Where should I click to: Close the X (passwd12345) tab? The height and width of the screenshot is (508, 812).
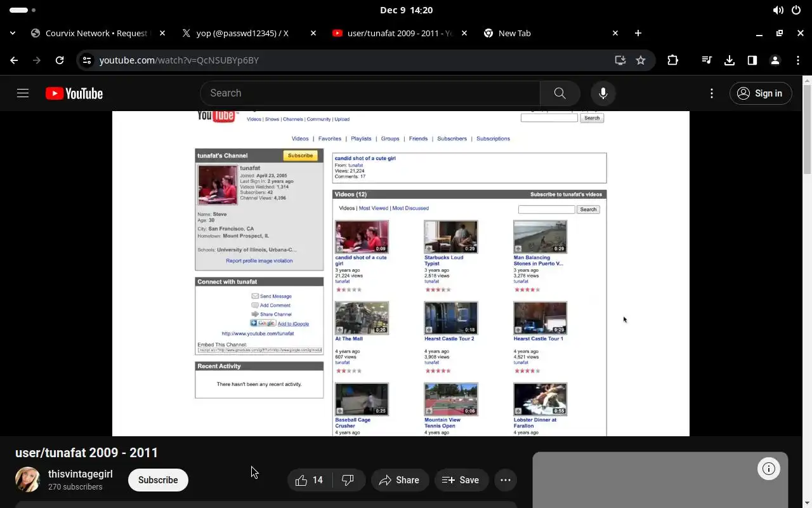coord(313,33)
